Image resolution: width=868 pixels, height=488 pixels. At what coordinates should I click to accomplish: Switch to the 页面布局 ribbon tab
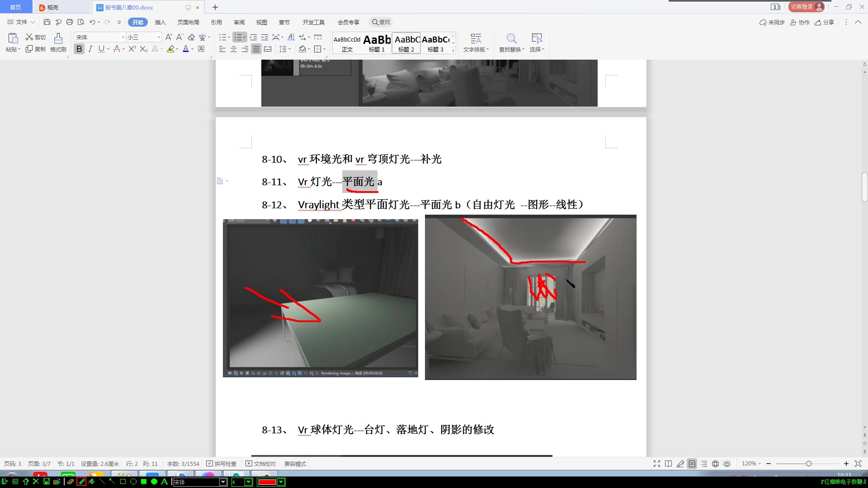pyautogui.click(x=188, y=22)
